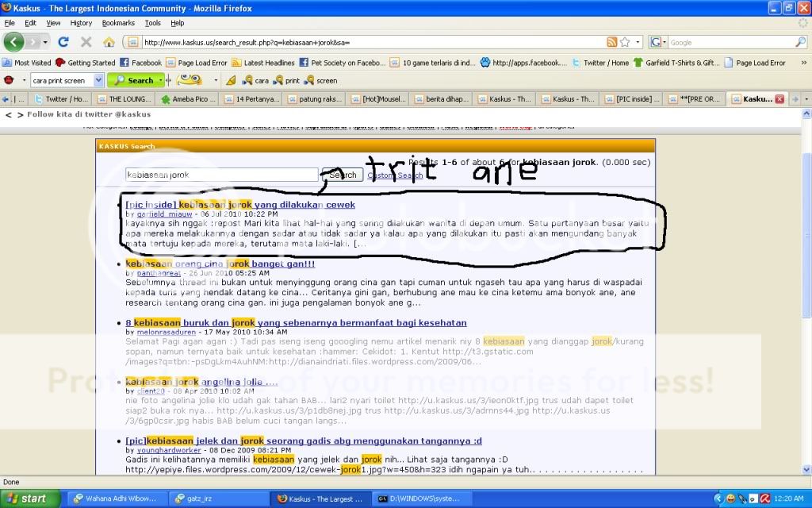The width and height of the screenshot is (812, 508).
Task: Open dropdown next to green Search button
Action: pos(161,80)
